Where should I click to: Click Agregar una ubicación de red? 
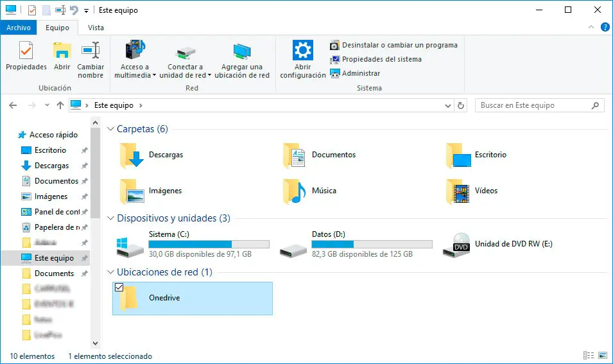(x=242, y=60)
